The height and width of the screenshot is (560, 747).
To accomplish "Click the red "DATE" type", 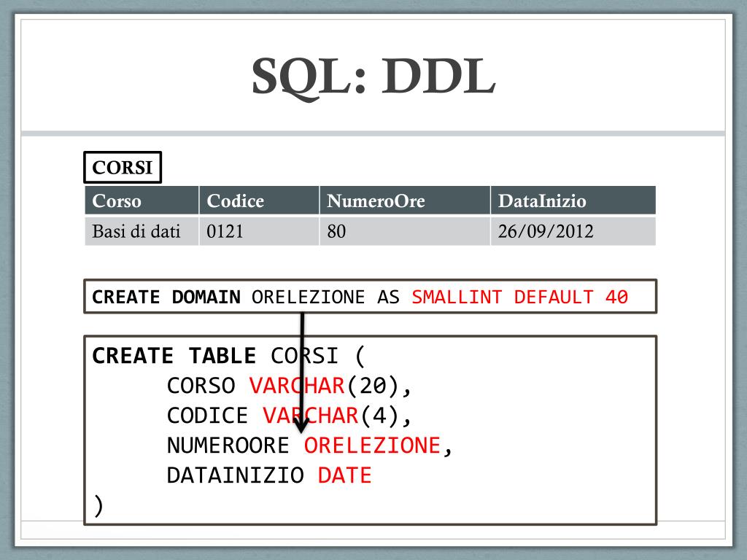I will [x=345, y=475].
